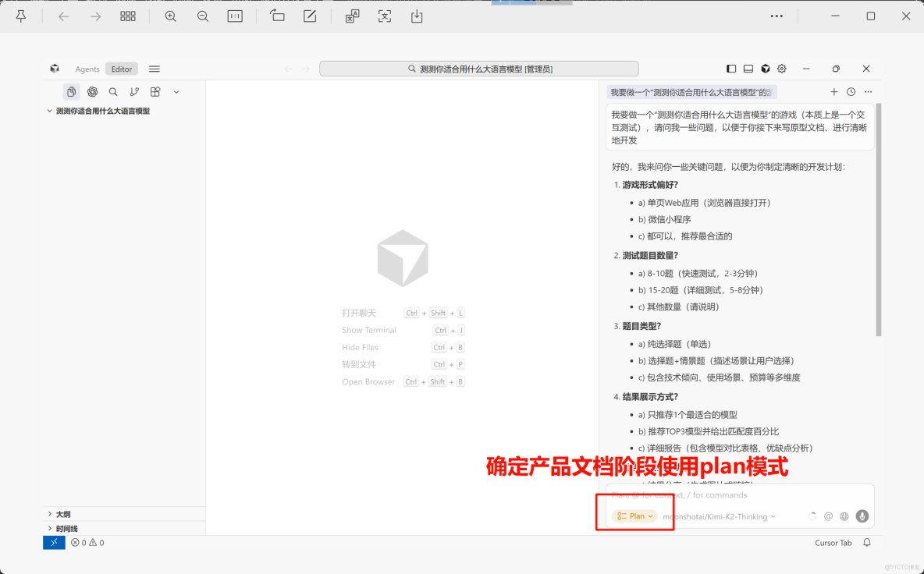
Task: Open Source Control via the branch icon
Action: (x=134, y=91)
